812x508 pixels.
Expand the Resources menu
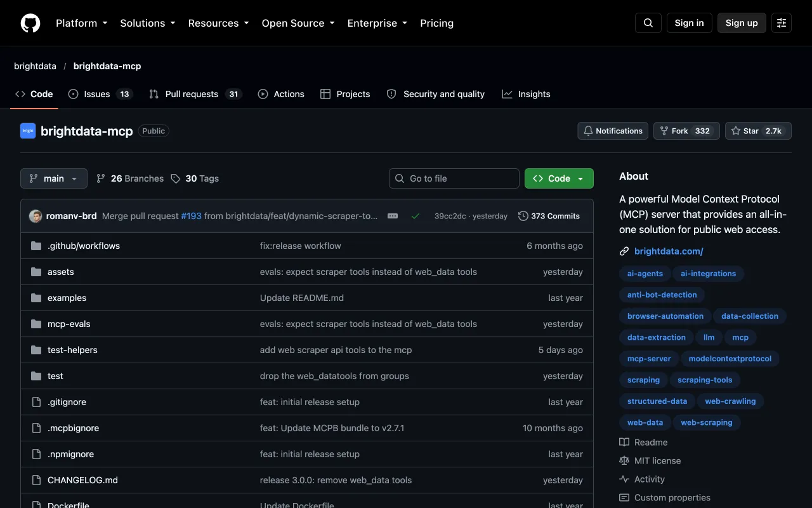(x=218, y=23)
